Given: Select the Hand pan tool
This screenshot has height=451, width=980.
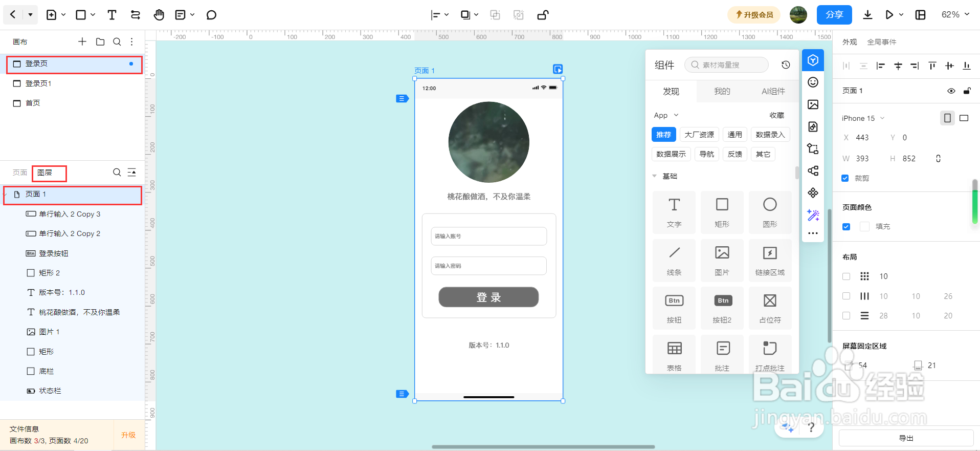Looking at the screenshot, I should pyautogui.click(x=159, y=15).
